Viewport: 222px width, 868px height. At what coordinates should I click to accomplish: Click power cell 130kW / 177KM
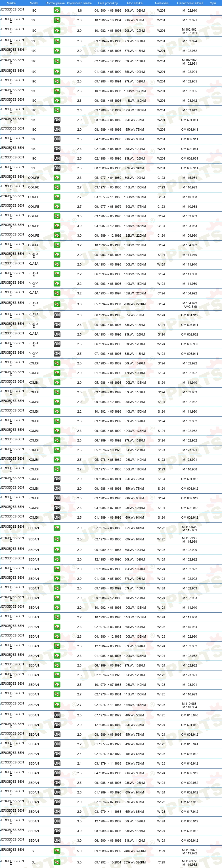tap(135, 207)
